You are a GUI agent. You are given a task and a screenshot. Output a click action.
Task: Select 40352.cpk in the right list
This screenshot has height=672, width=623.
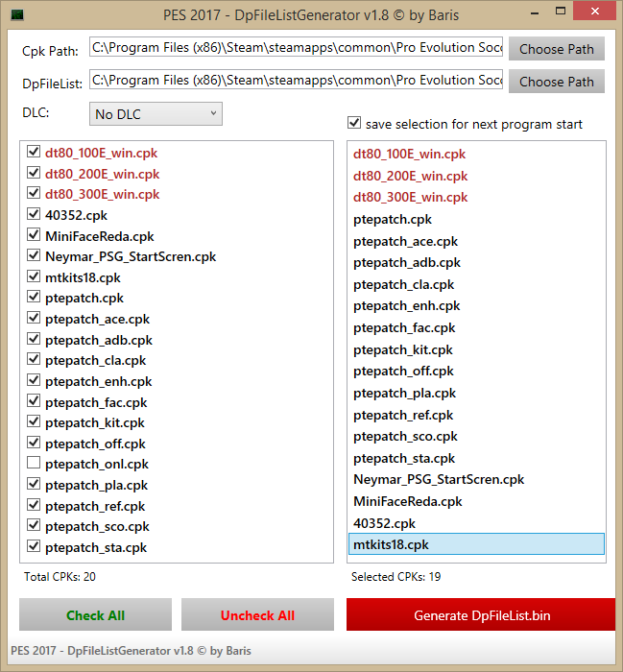[x=476, y=523]
